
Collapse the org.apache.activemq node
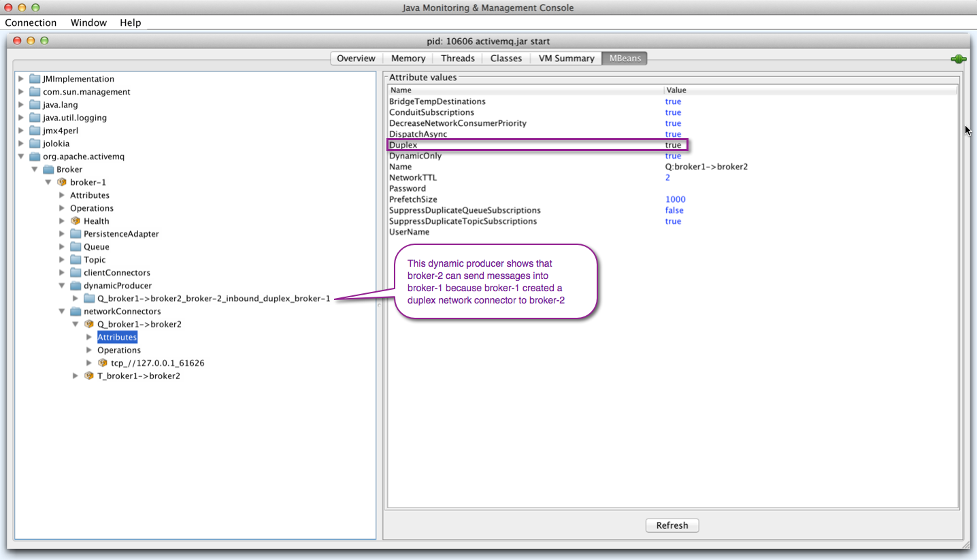coord(21,157)
